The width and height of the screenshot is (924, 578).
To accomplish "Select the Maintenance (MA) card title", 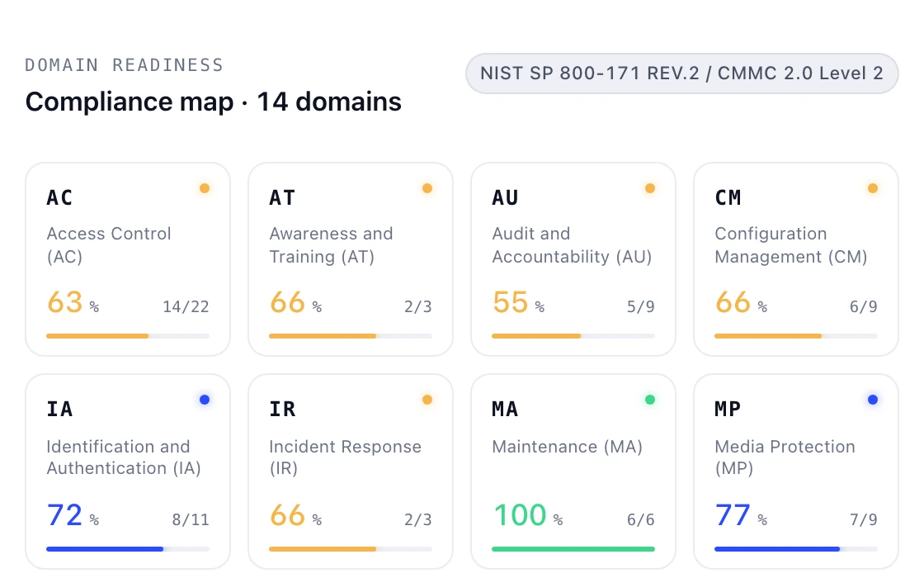I will (567, 447).
